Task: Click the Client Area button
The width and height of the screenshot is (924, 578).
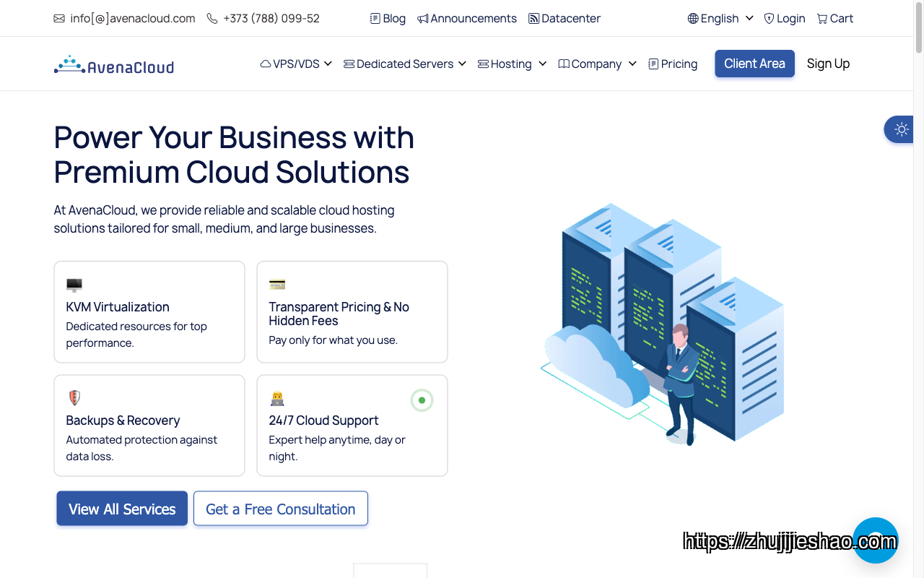Action: coord(754,64)
